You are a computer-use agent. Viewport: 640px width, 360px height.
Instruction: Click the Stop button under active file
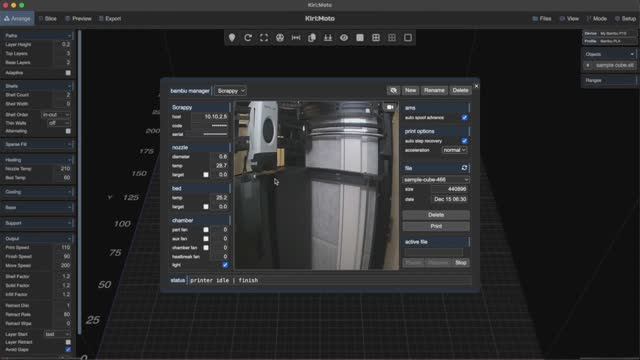click(x=461, y=262)
